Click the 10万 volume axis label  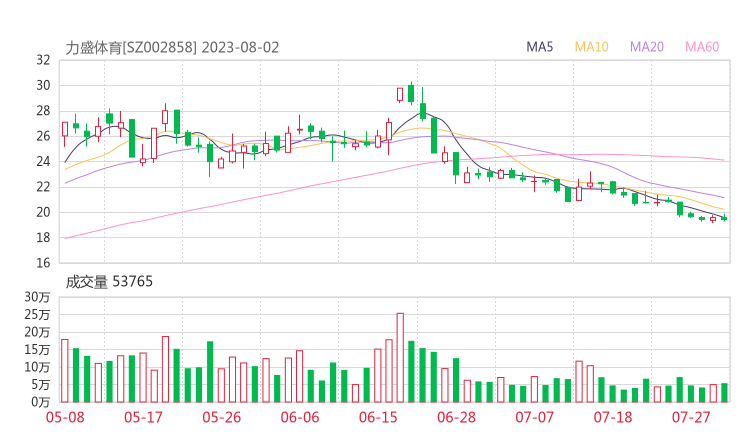(x=37, y=367)
